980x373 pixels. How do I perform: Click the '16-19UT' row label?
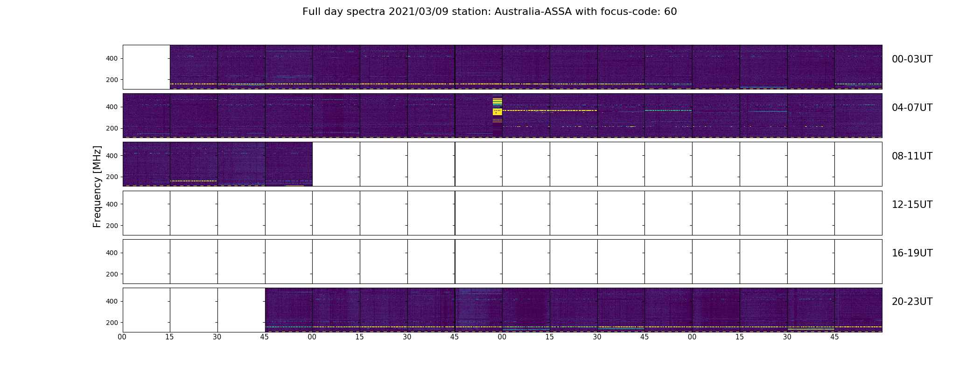click(912, 253)
